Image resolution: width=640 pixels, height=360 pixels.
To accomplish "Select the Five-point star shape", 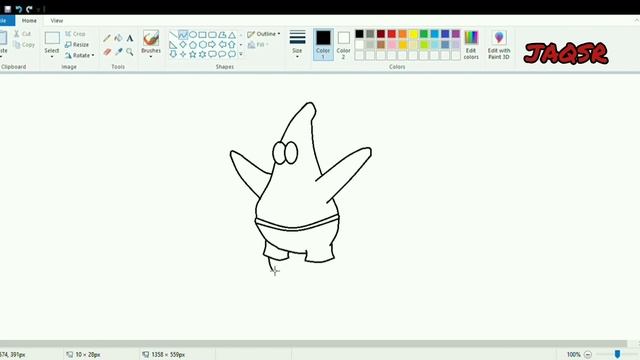I will click(x=193, y=54).
